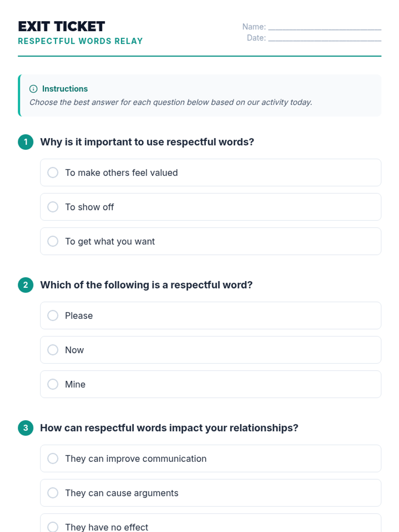
Task: Select the "Please" radio button
Action: pyautogui.click(x=53, y=316)
